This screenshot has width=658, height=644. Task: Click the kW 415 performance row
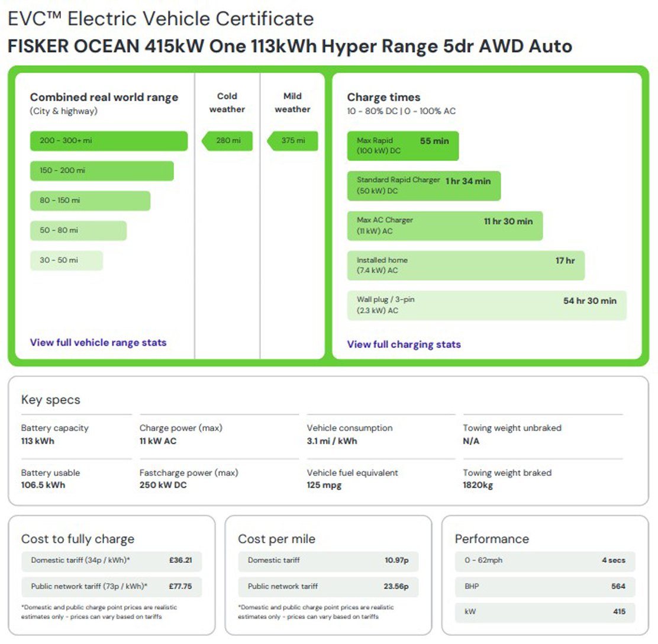[x=545, y=613]
